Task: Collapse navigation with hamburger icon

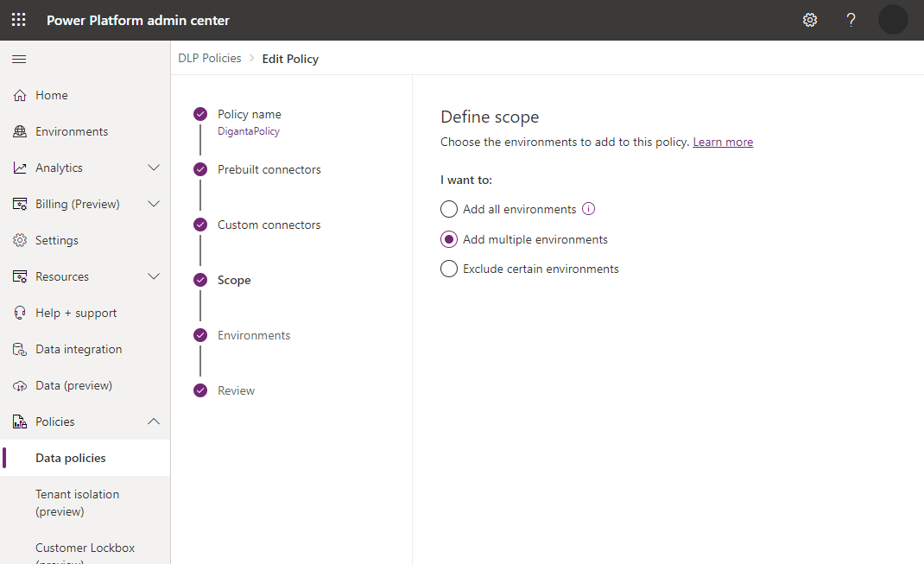Action: tap(19, 59)
